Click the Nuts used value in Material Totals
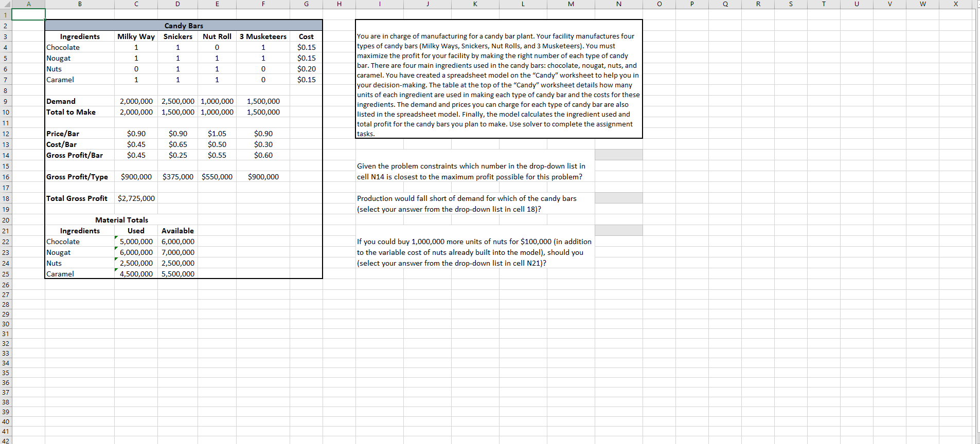Screen dimensions: 980x444 pos(136,263)
